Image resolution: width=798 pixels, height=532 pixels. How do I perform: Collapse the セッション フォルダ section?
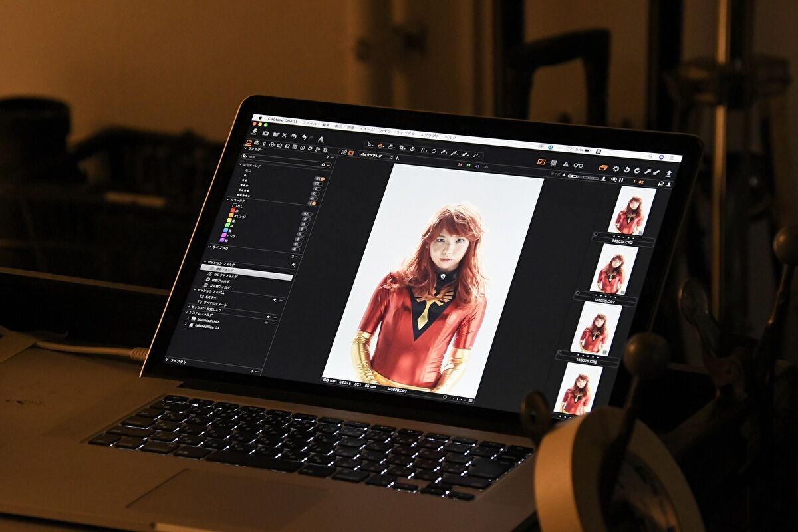tap(205, 261)
